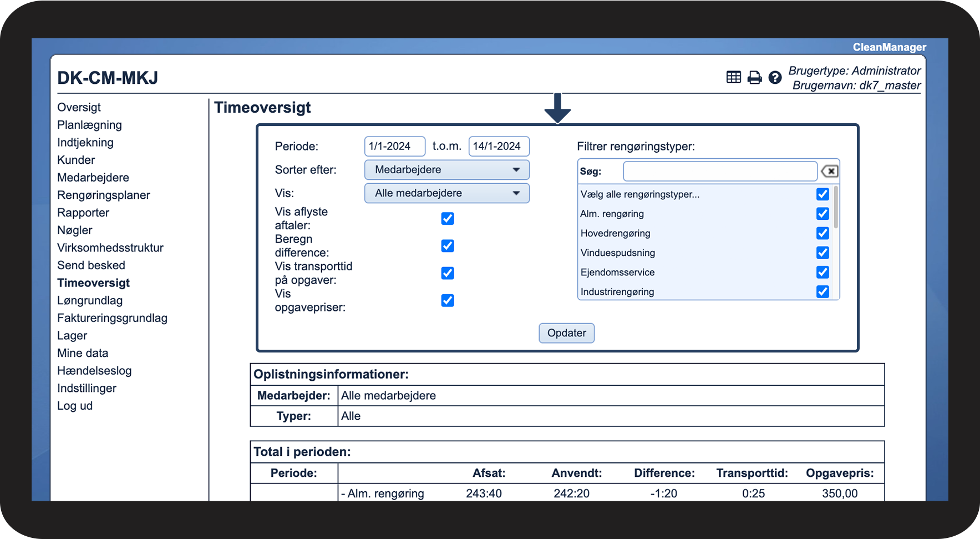
Task: Open Løngrundlag in the sidebar menu
Action: click(90, 300)
